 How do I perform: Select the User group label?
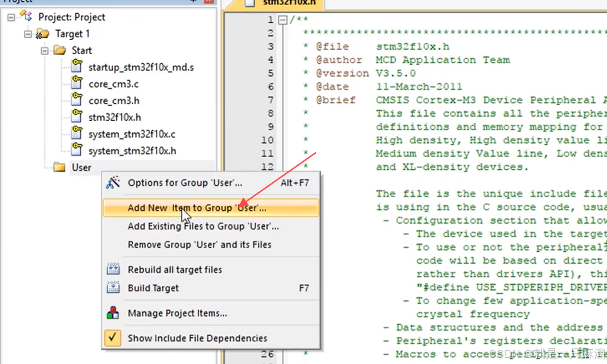click(82, 168)
